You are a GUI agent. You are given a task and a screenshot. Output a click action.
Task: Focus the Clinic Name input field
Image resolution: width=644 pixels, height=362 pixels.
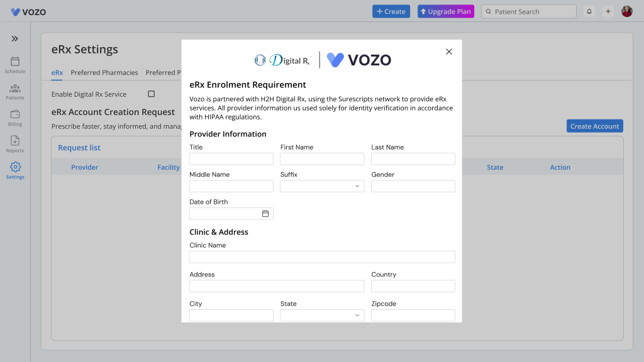322,257
